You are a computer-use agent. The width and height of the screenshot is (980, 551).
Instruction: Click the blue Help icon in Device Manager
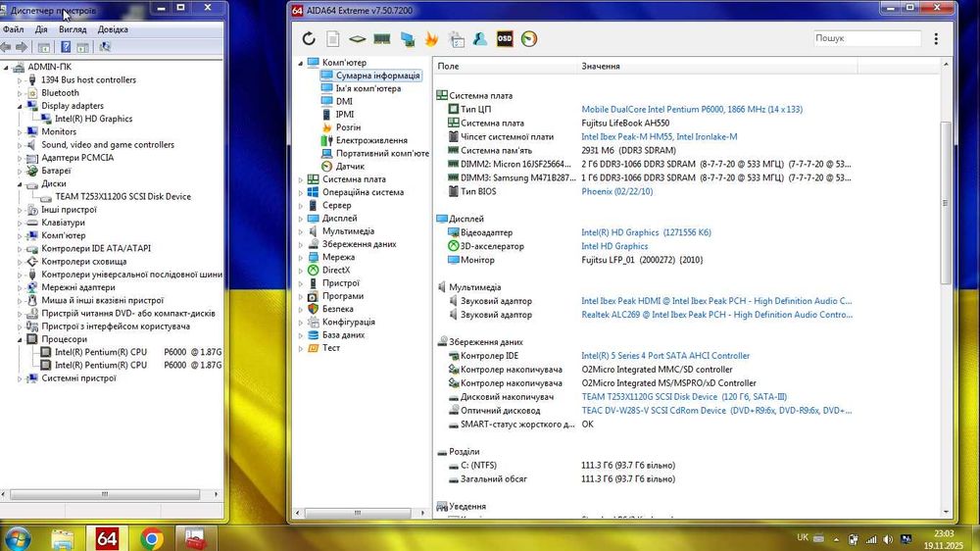point(66,47)
